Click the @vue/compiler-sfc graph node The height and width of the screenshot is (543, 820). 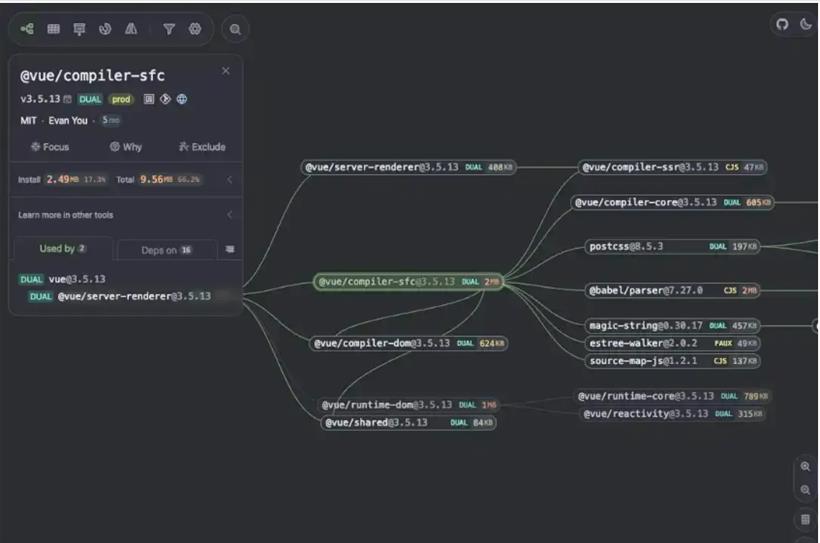(408, 281)
